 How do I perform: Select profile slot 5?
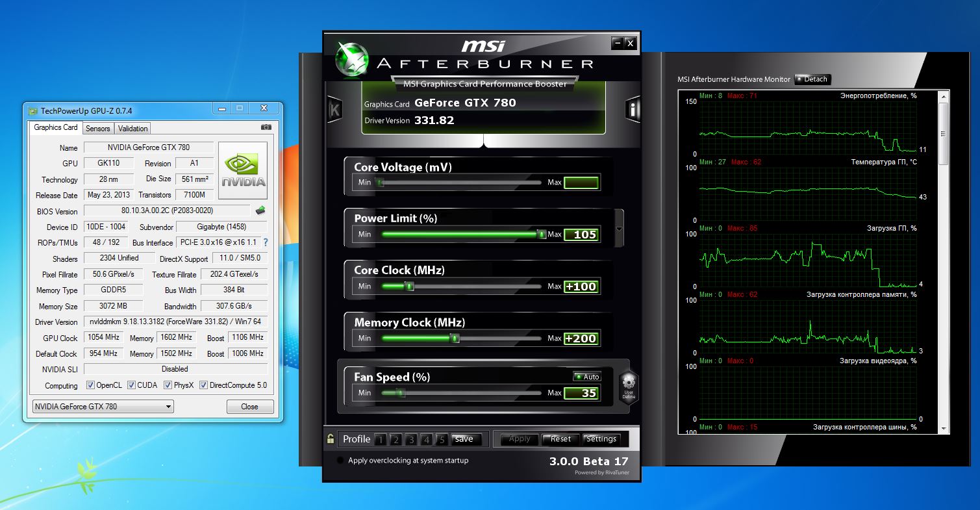[x=442, y=440]
